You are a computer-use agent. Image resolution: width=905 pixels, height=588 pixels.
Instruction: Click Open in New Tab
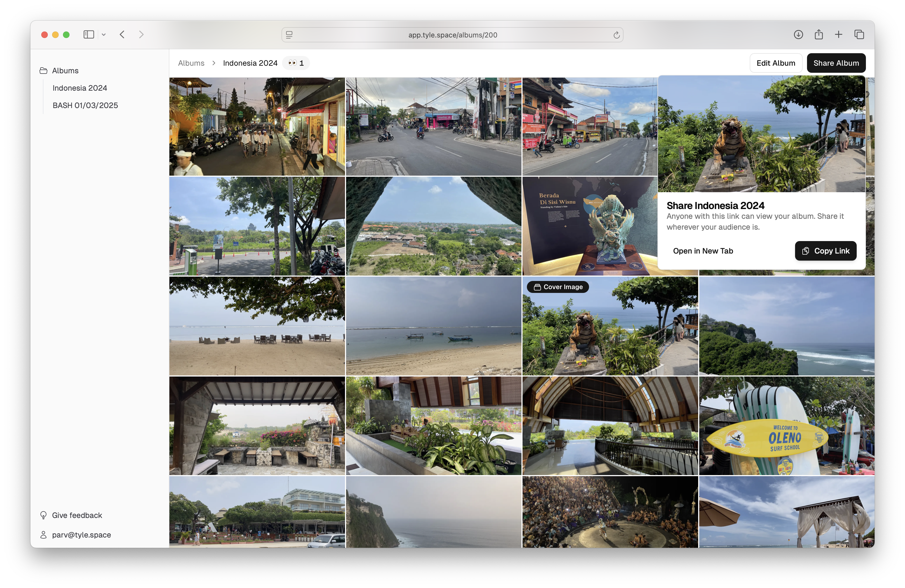click(703, 251)
